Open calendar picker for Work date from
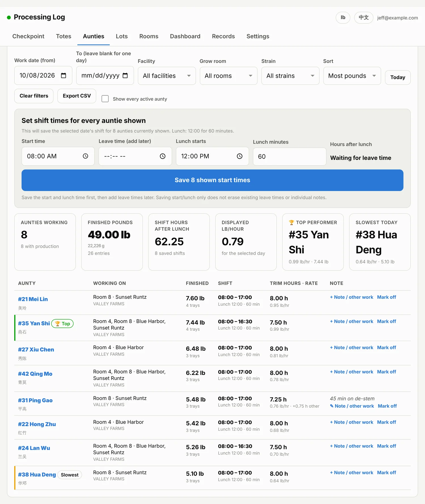This screenshot has width=425, height=504. tap(63, 76)
